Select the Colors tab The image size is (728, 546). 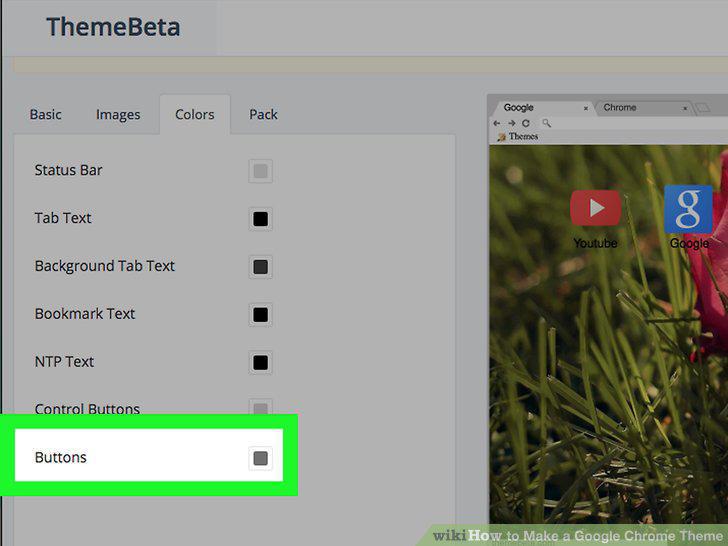point(195,114)
